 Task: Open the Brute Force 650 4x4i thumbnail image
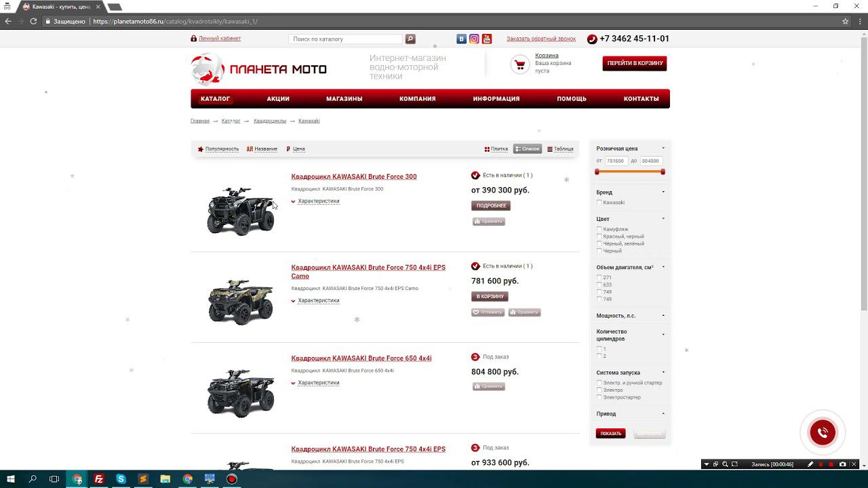(241, 392)
